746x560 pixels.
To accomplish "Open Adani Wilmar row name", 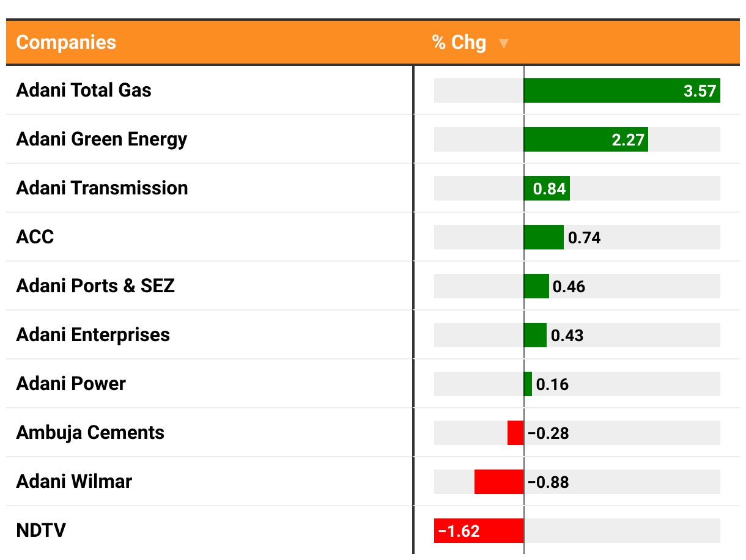I will pyautogui.click(x=74, y=481).
